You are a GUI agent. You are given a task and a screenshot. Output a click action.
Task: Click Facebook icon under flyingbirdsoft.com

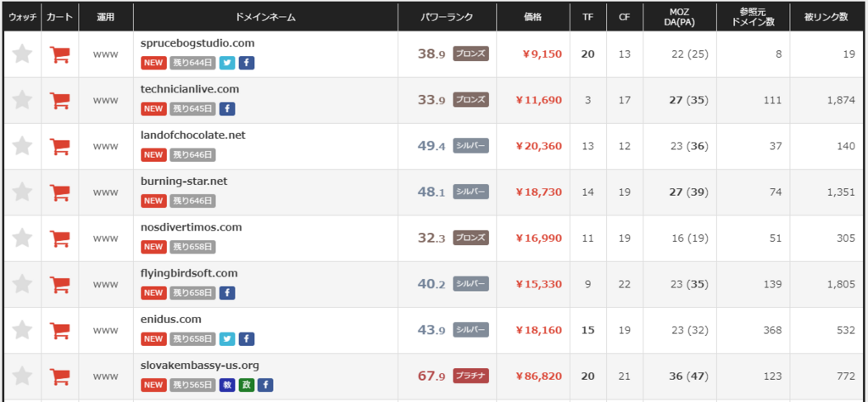coord(227,293)
